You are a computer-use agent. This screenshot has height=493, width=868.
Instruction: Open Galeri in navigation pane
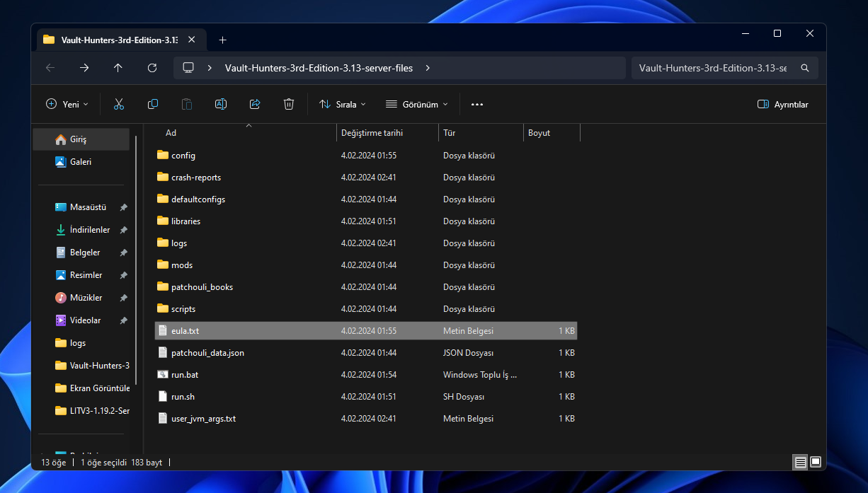pos(81,162)
